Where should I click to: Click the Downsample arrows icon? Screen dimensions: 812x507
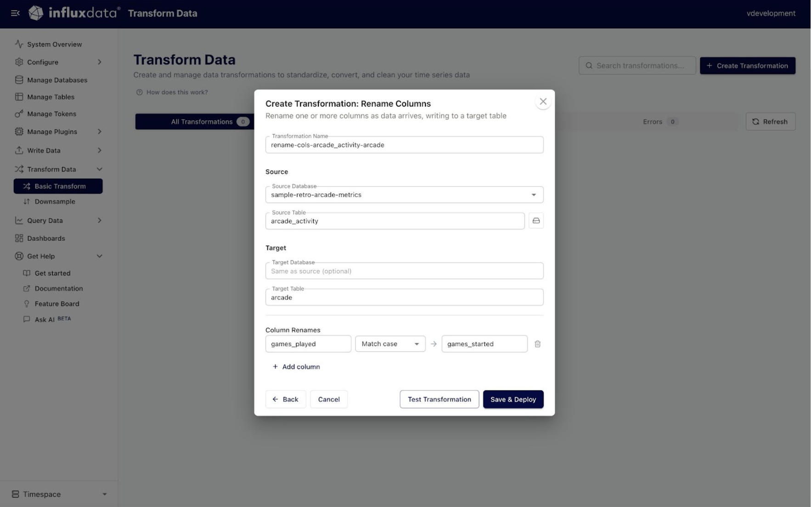(x=27, y=202)
